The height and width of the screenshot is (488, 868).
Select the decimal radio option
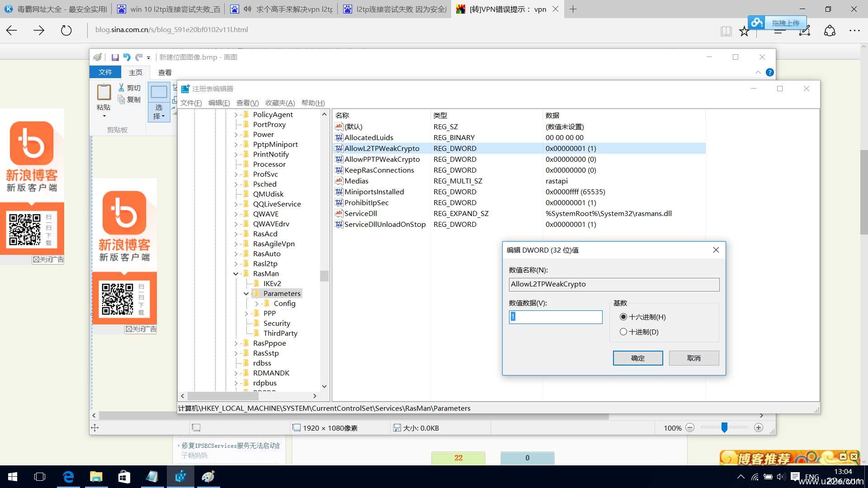(x=623, y=332)
